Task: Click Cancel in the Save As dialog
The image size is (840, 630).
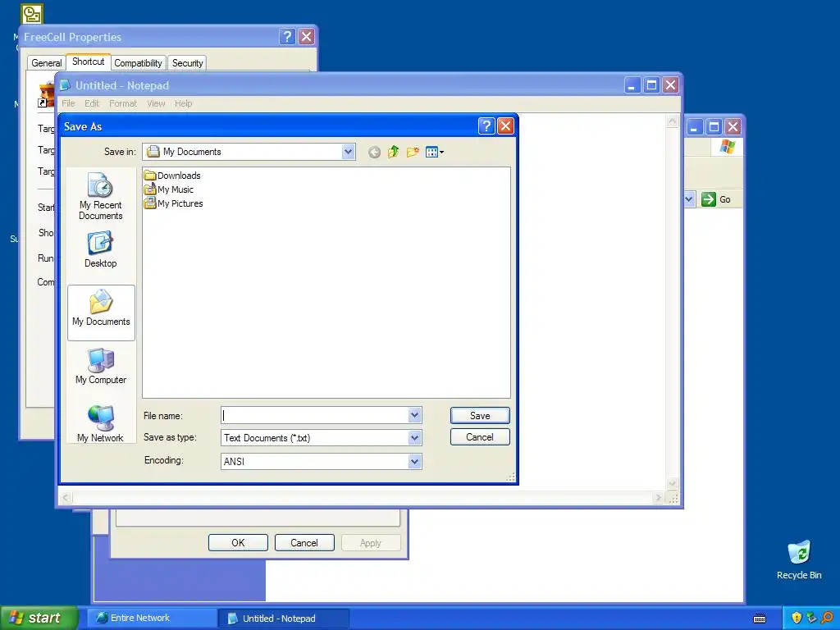Action: 480,437
